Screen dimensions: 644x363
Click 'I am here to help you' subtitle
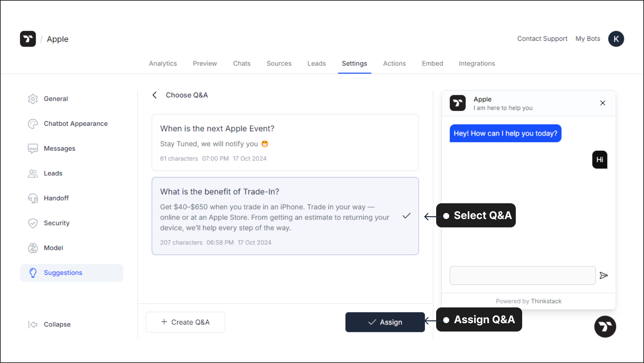click(503, 108)
